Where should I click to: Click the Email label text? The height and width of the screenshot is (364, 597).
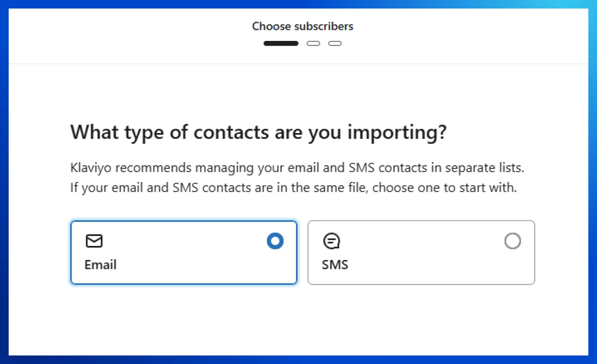point(100,265)
